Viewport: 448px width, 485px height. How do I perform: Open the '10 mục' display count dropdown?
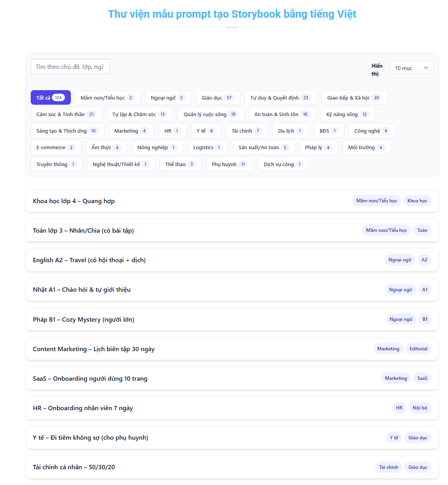[x=411, y=68]
